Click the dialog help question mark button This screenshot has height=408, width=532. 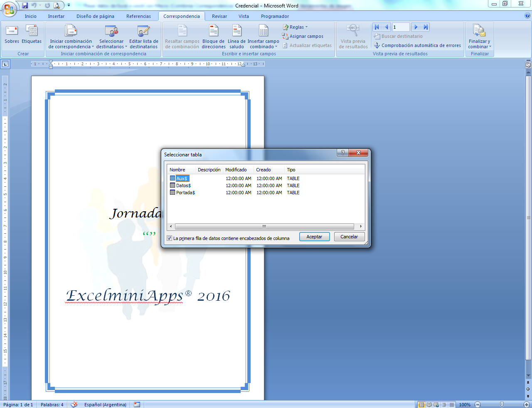coord(342,153)
